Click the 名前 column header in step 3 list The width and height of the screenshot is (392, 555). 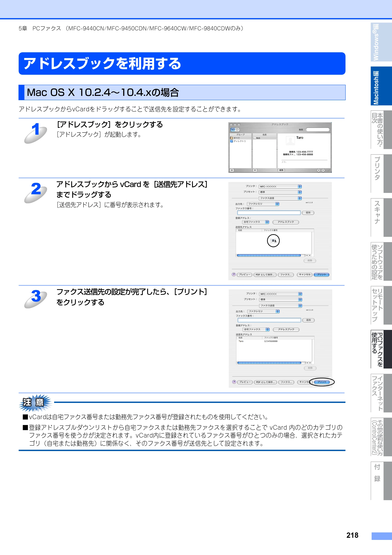(x=250, y=338)
